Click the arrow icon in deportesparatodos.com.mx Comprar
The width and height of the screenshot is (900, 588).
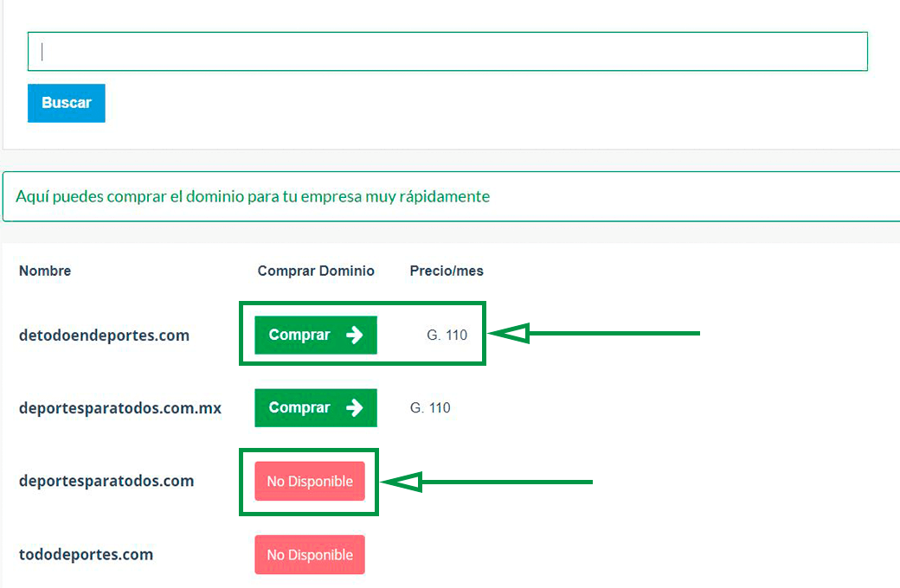[x=355, y=408]
